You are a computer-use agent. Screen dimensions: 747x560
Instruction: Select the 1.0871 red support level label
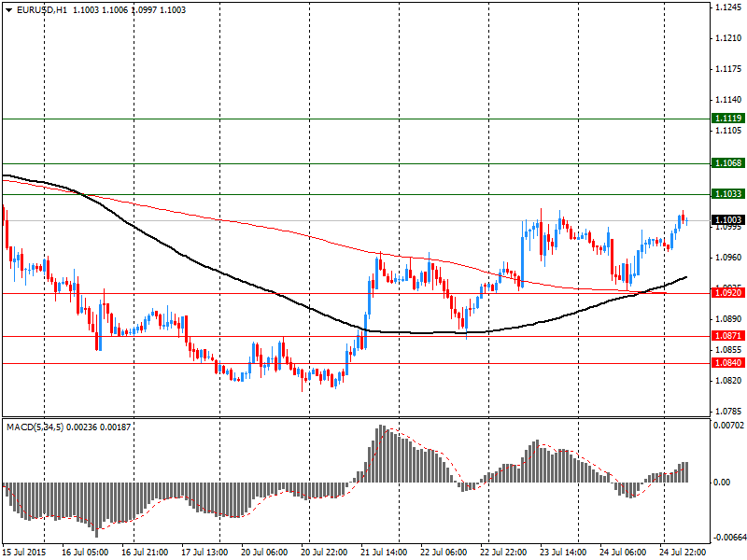728,336
